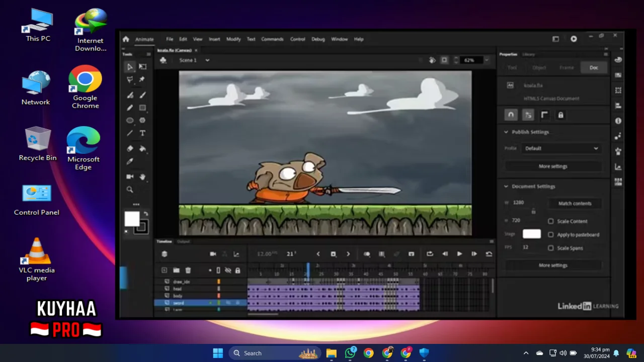Select the Hand tool
644x362 pixels.
(142, 176)
